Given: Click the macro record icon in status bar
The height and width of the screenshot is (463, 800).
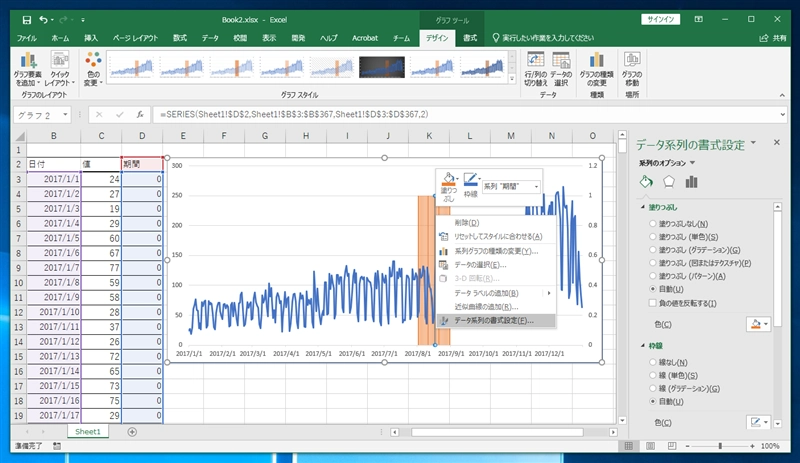Looking at the screenshot, I should (57, 446).
